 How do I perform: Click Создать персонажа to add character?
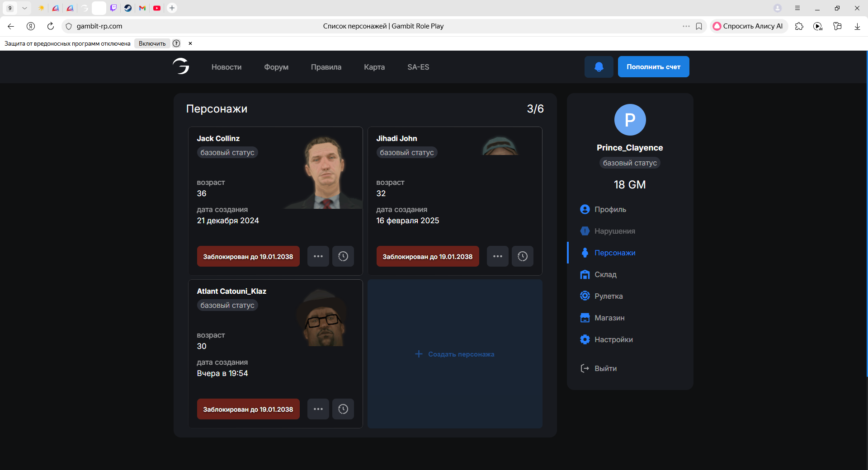(x=455, y=354)
